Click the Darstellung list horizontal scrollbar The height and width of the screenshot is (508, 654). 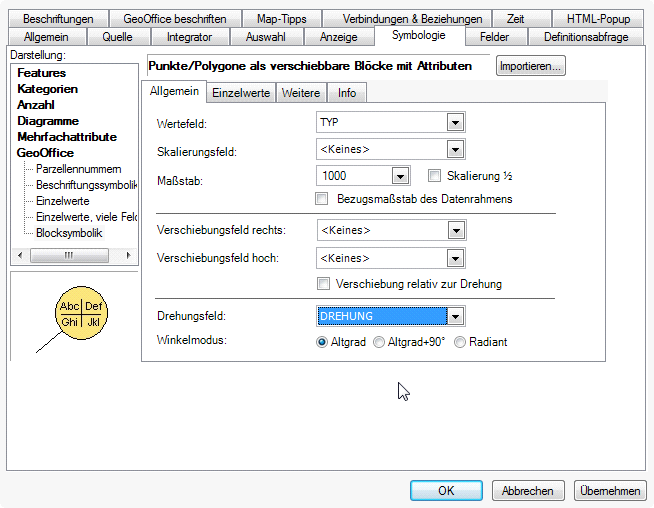point(70,255)
